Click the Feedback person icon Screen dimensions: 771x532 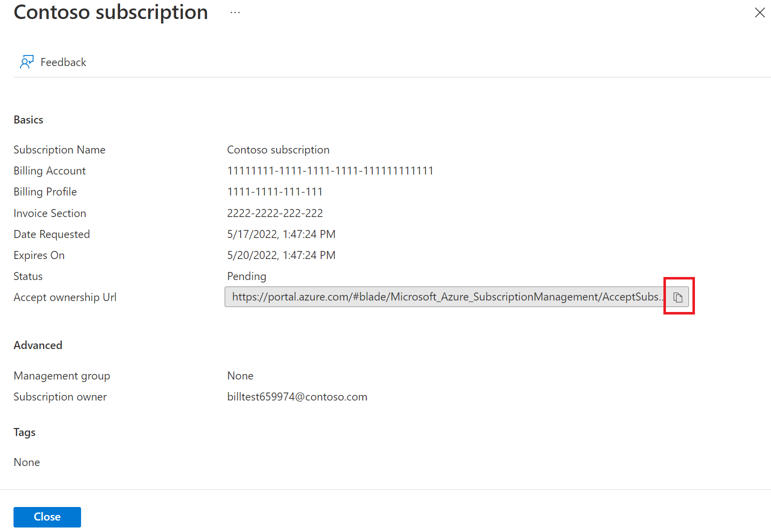pos(27,62)
